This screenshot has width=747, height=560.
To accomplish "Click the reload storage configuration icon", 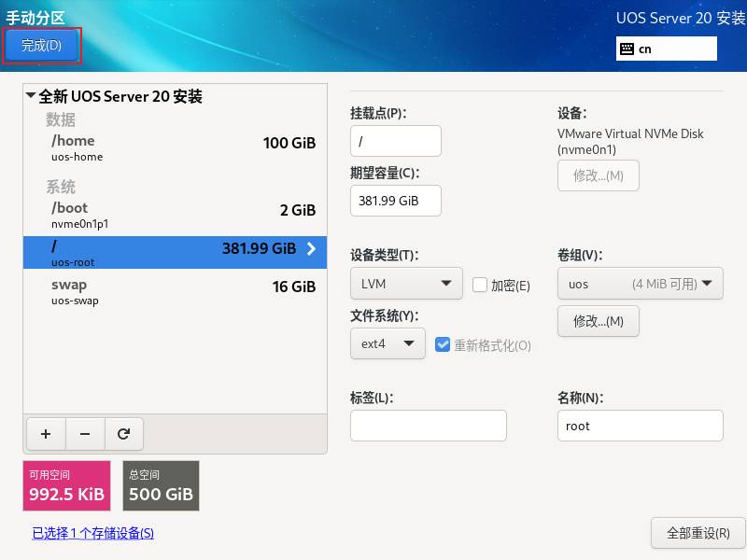I will [123, 434].
